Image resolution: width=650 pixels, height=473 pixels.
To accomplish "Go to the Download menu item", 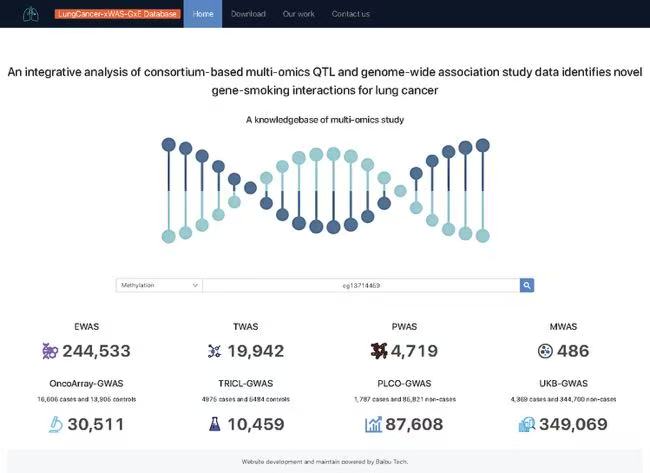I will tap(248, 14).
